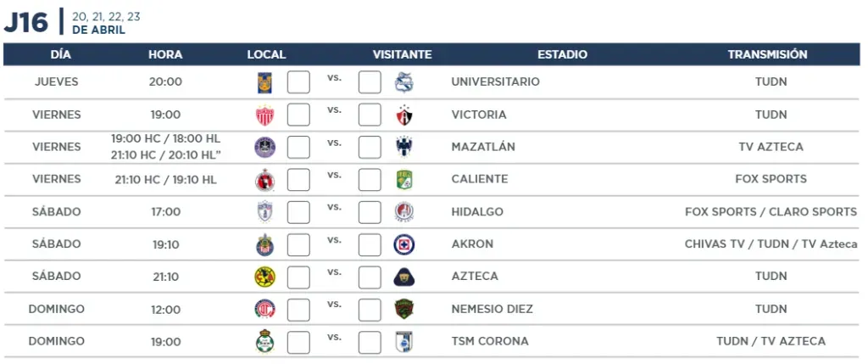This screenshot has height=364, width=868.
Task: Click the Tigres team logo
Action: 264,82
